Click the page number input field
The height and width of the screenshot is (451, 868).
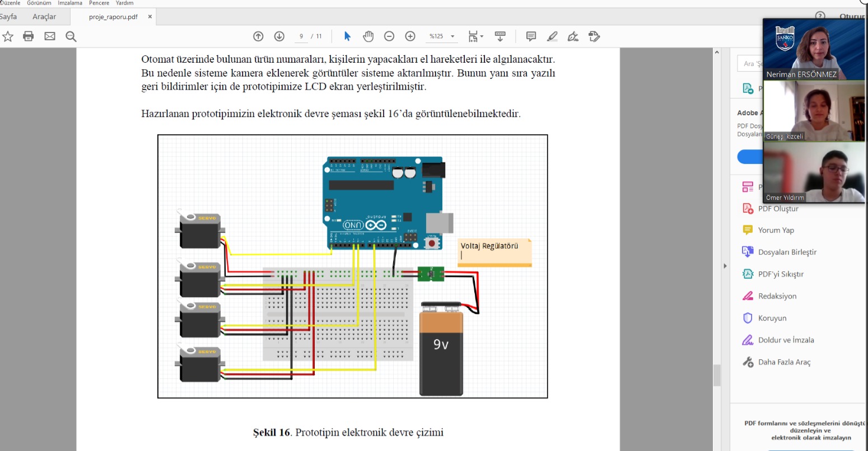301,36
